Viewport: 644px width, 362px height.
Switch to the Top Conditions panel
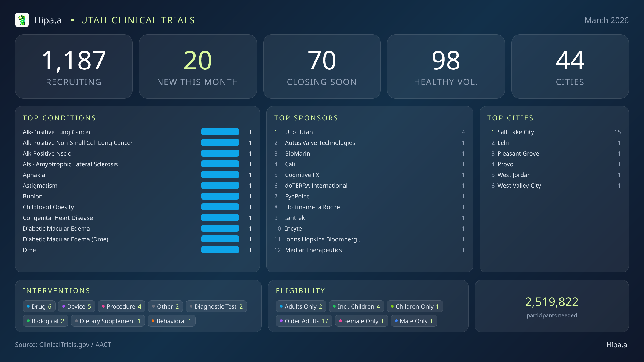coord(59,118)
